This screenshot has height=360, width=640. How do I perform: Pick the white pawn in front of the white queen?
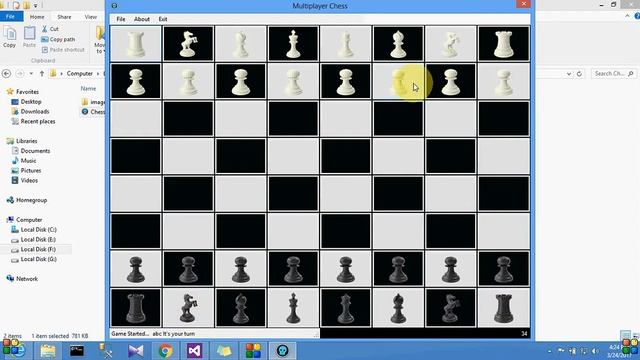click(346, 81)
